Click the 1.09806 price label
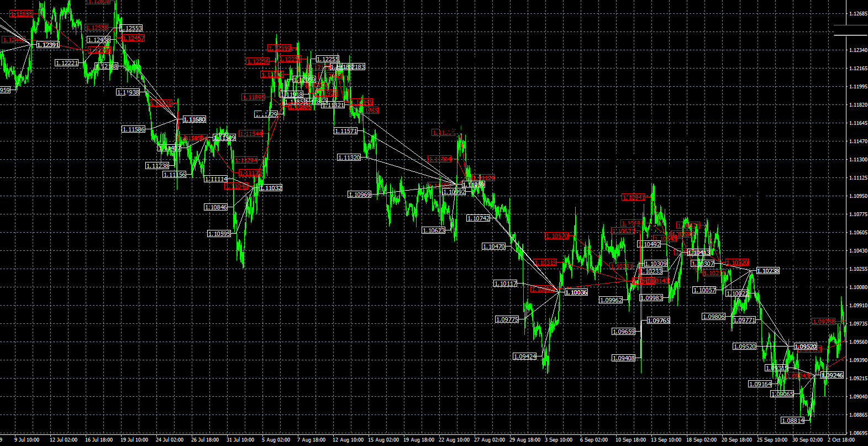The height and width of the screenshot is (446, 868). [x=714, y=317]
